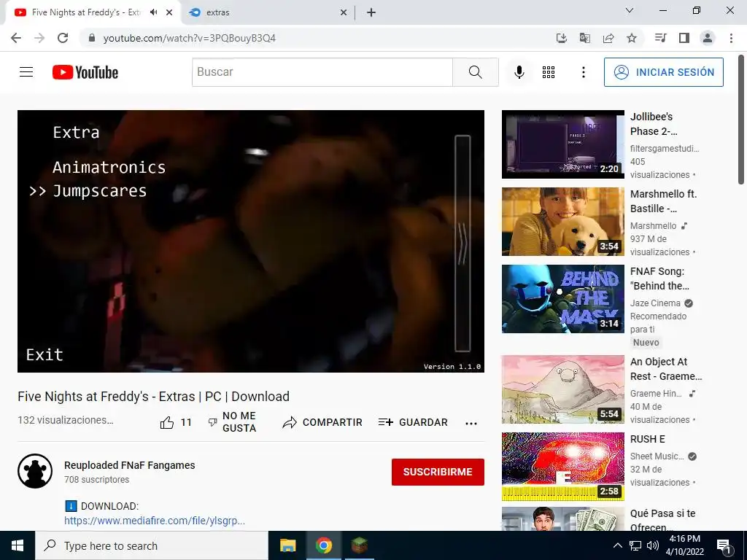747x560 pixels.
Task: Open the media control icon in Chrome toolbar
Action: point(660,38)
